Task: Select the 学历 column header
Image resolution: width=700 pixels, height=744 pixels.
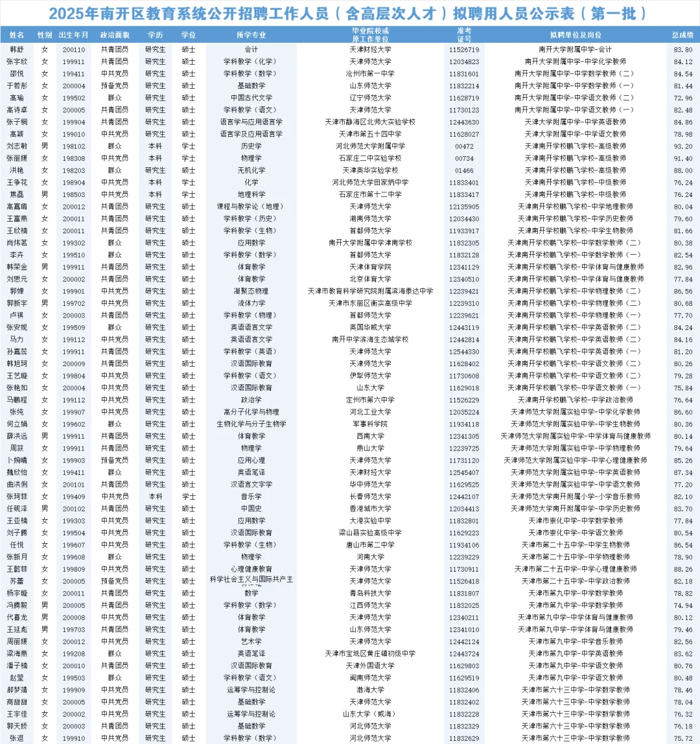Action: [155, 35]
